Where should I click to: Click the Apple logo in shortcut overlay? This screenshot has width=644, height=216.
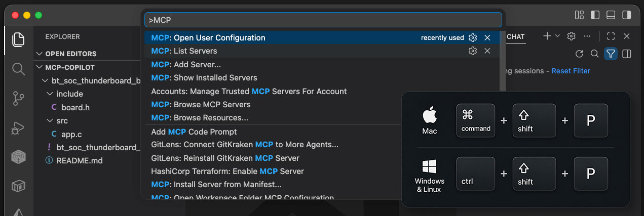(x=430, y=115)
